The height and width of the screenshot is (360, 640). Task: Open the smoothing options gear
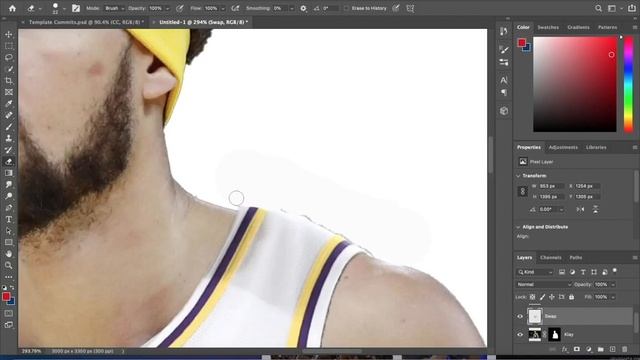pyautogui.click(x=303, y=8)
